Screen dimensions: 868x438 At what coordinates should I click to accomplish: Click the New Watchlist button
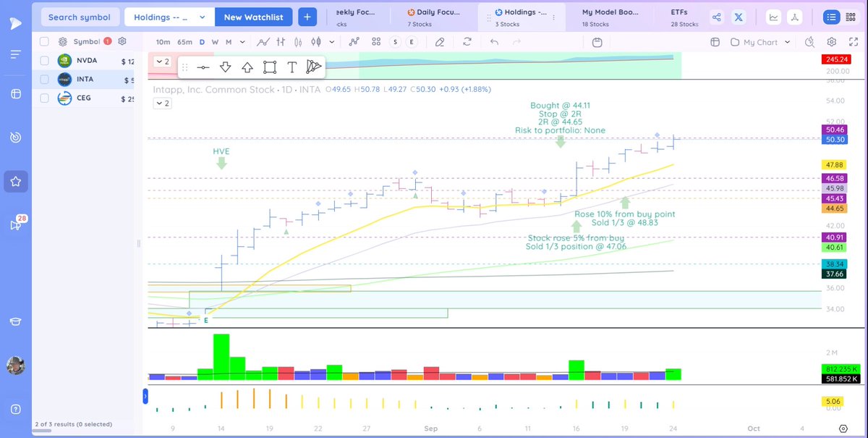click(253, 17)
